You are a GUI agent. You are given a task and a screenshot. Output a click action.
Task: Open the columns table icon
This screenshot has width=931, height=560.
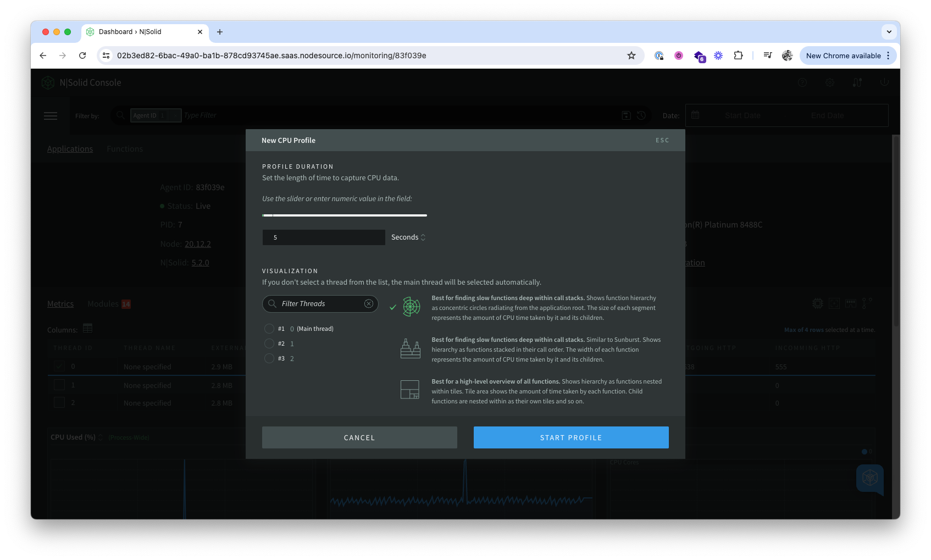point(87,329)
